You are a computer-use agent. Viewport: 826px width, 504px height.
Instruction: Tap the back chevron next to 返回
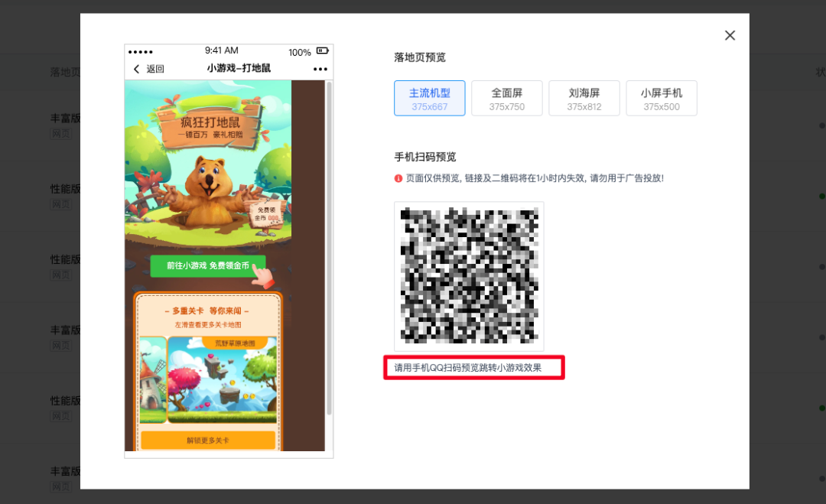(x=136, y=69)
